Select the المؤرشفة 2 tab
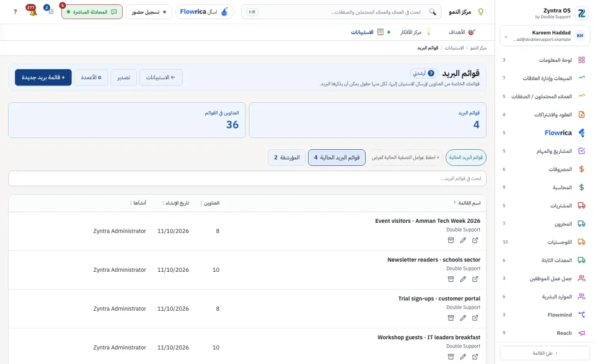Viewport: 595px width, 364px height. [x=287, y=157]
